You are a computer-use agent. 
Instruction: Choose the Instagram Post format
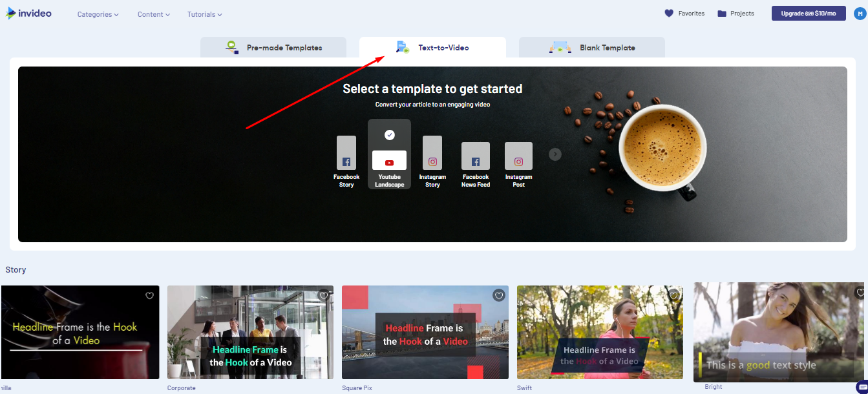pos(518,165)
